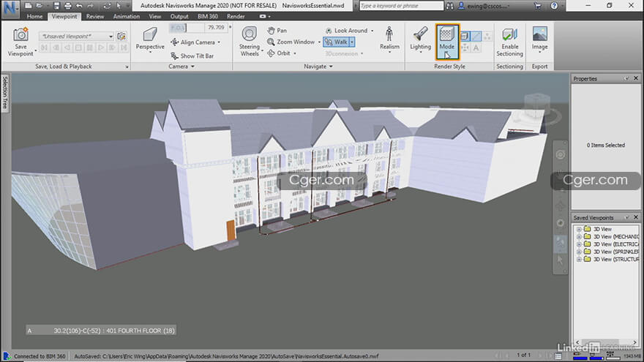Toggle the Walk navigation mode
Image resolution: width=644 pixels, height=362 pixels.
(x=336, y=42)
